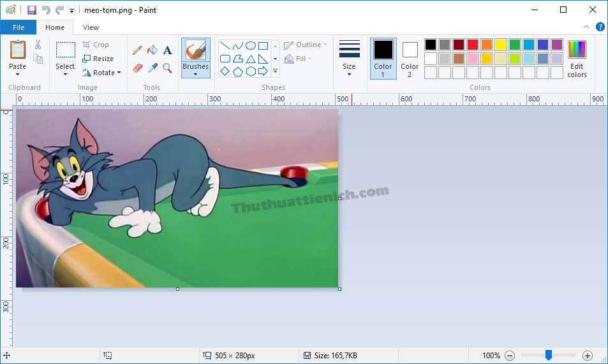This screenshot has width=608, height=364.
Task: Click the Paint Help question mark icon
Action: 600,27
